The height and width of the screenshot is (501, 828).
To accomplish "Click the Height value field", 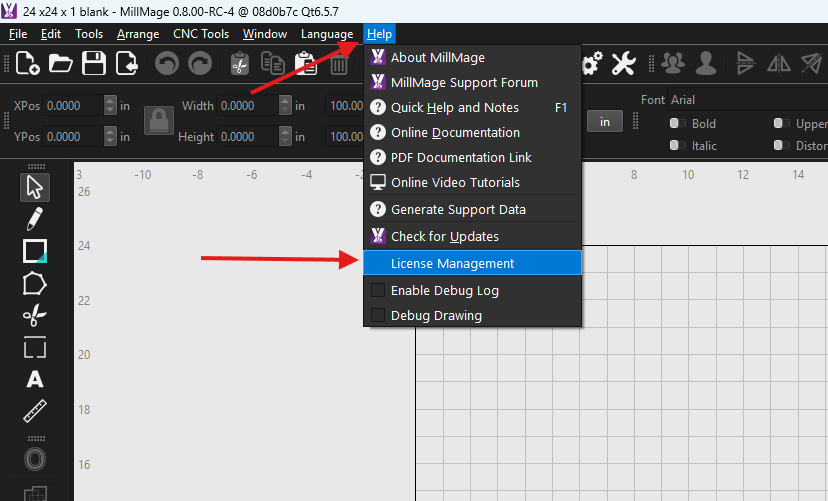I will [248, 137].
